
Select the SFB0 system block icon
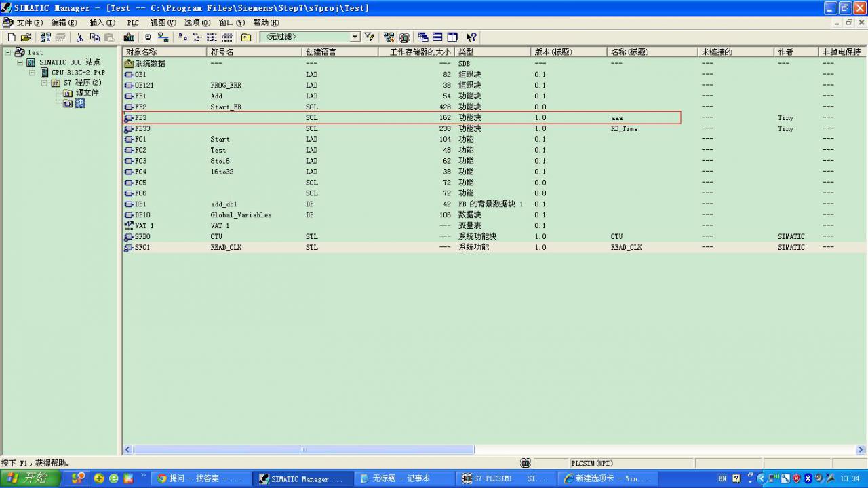point(129,237)
